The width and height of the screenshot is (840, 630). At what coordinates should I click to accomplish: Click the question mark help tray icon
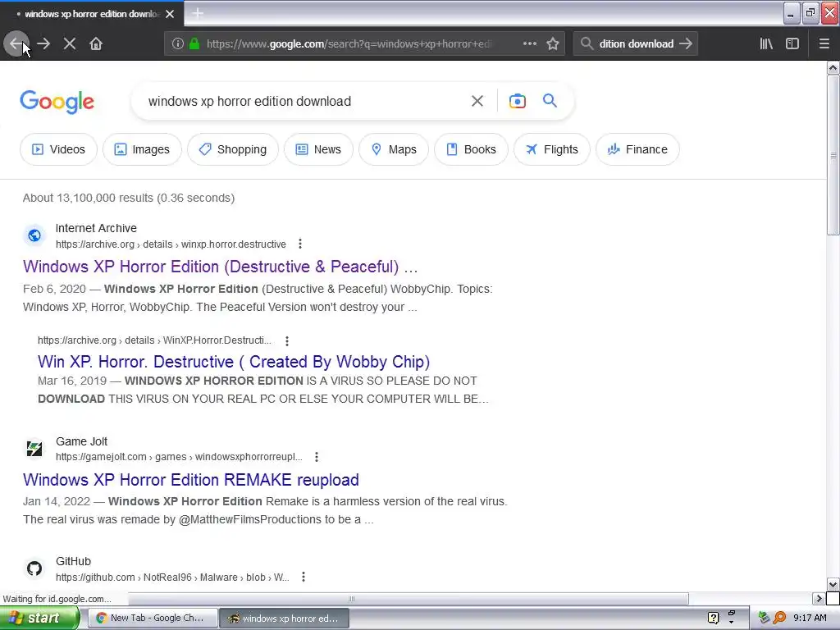pos(713,618)
